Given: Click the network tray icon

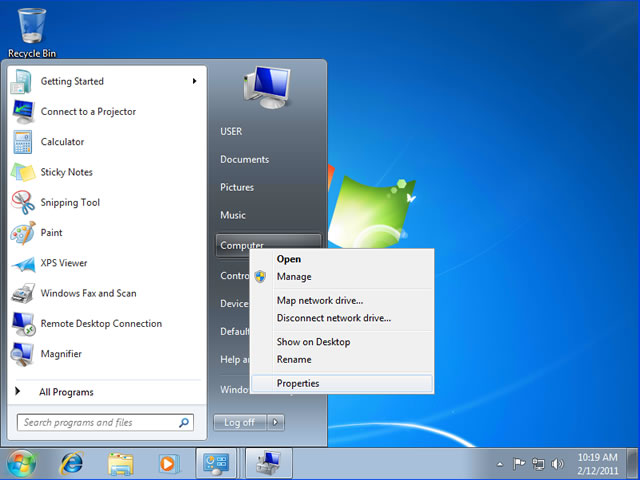Looking at the screenshot, I should (538, 464).
